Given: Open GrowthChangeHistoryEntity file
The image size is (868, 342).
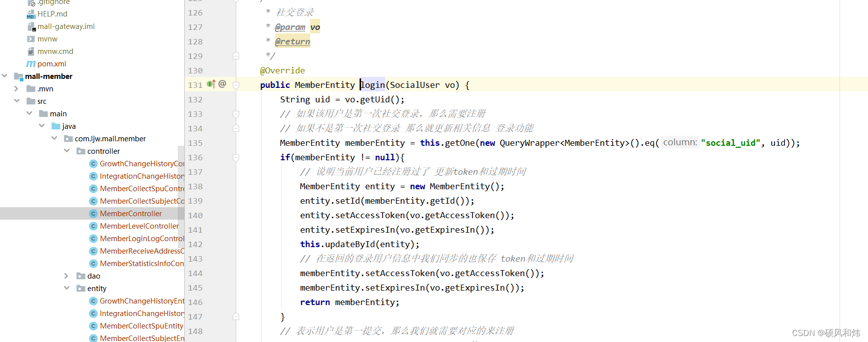Looking at the screenshot, I should pyautogui.click(x=142, y=301).
